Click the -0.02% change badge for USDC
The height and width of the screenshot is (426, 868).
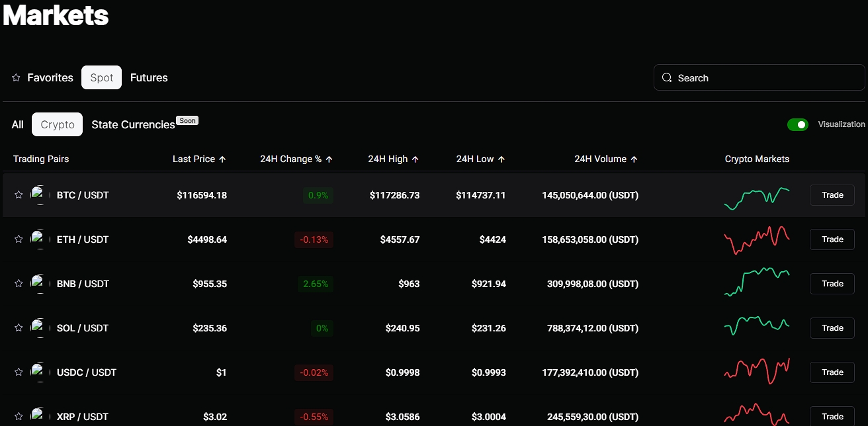[x=314, y=372]
